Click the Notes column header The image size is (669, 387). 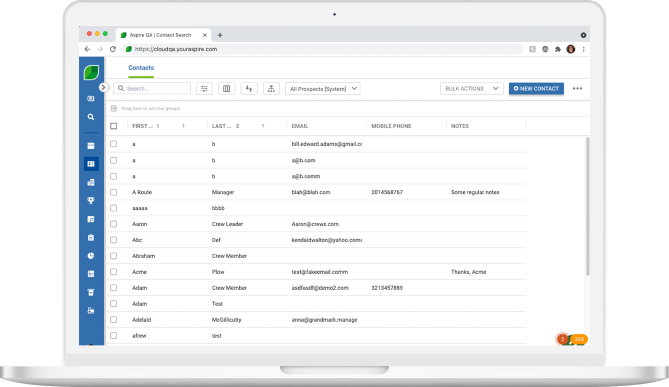(x=460, y=126)
